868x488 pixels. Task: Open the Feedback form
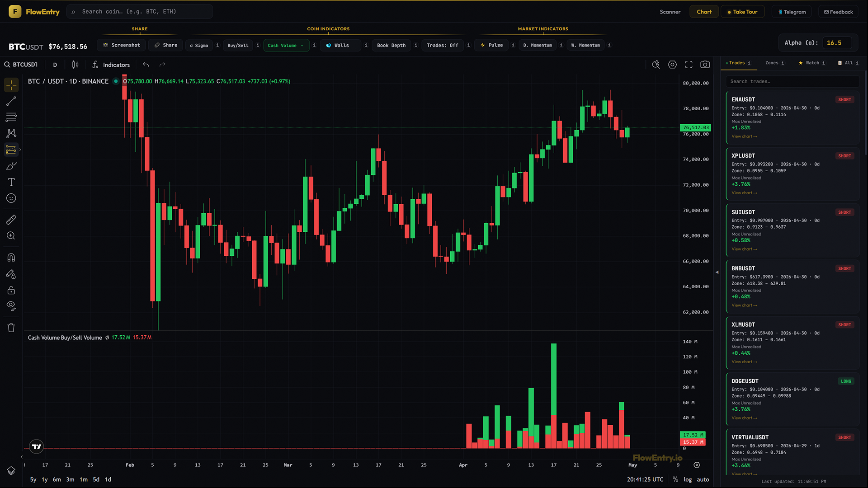[838, 12]
